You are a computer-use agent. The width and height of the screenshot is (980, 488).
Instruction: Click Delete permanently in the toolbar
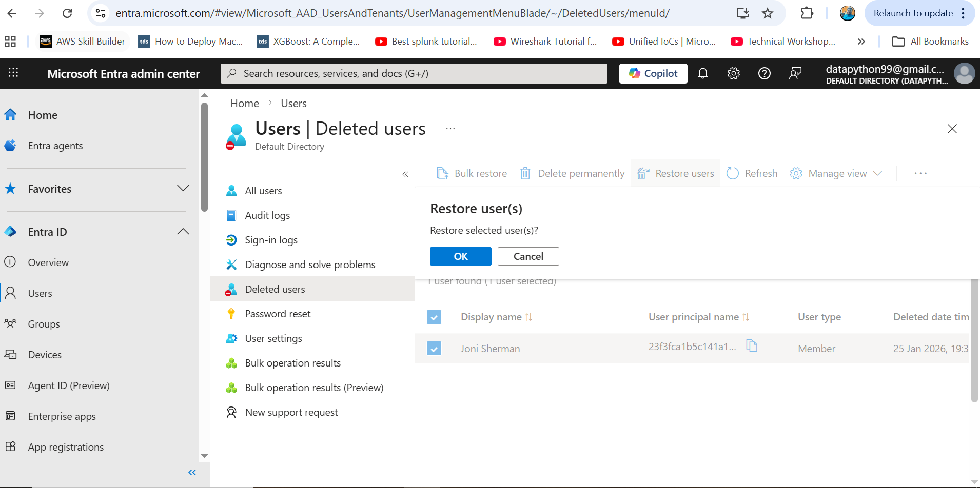coord(572,173)
